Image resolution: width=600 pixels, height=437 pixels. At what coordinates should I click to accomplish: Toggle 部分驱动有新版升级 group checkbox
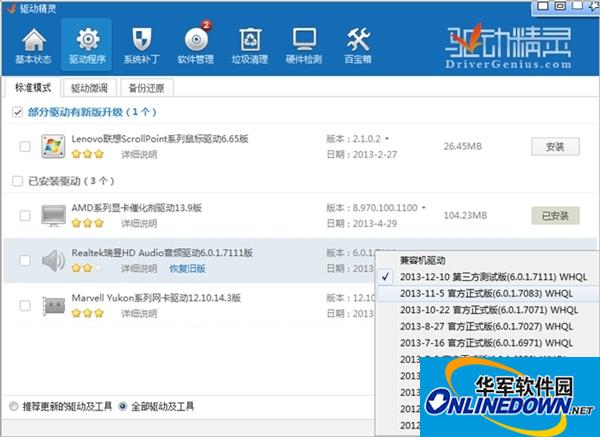coord(17,112)
